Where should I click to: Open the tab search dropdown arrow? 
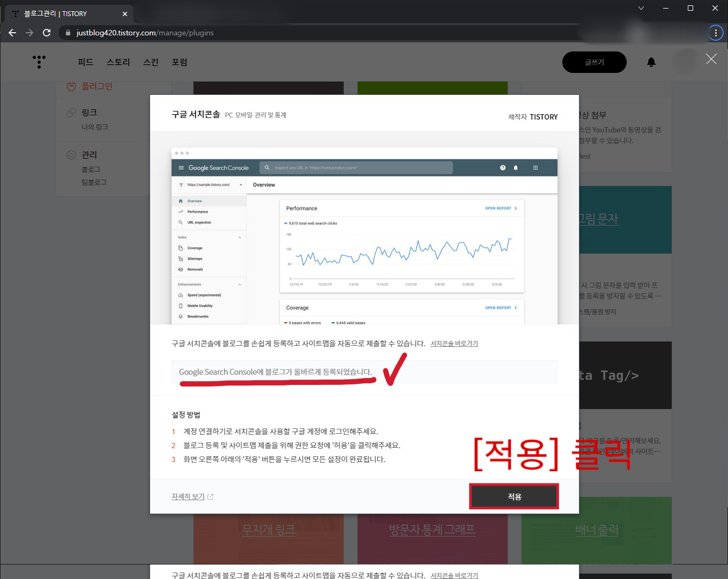[x=641, y=8]
